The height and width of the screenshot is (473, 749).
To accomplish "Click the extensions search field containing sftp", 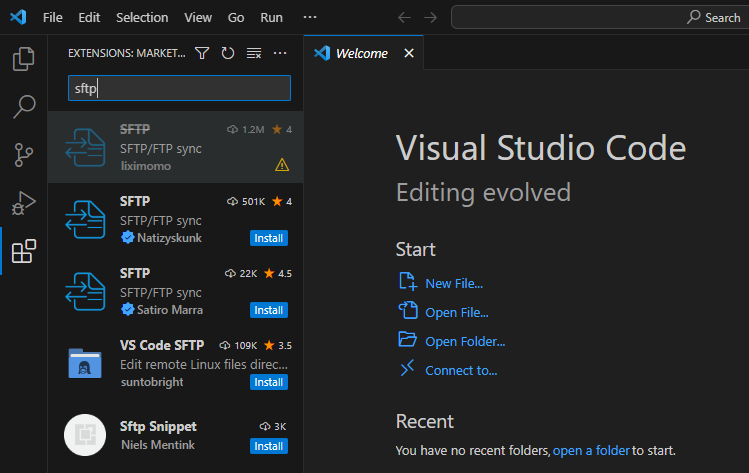I will coord(178,88).
